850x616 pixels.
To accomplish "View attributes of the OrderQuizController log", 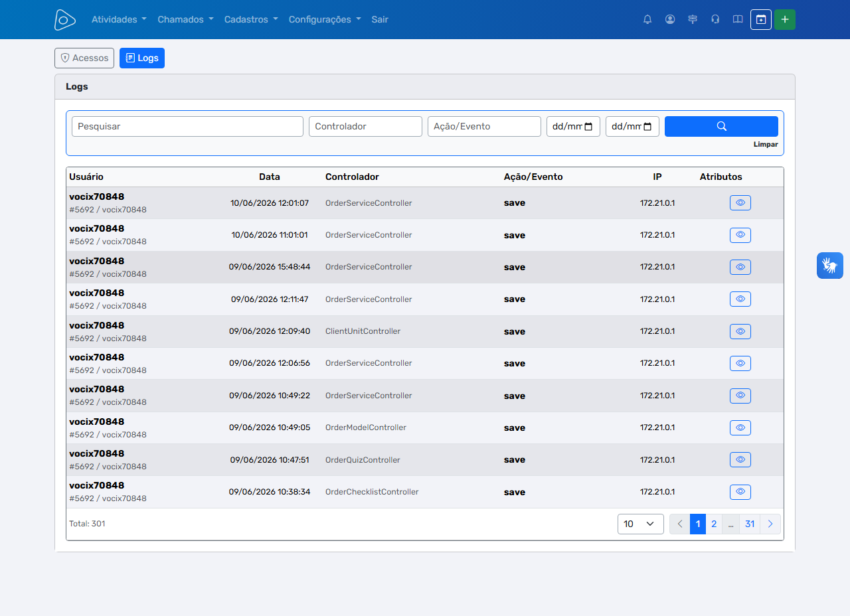I will (740, 459).
